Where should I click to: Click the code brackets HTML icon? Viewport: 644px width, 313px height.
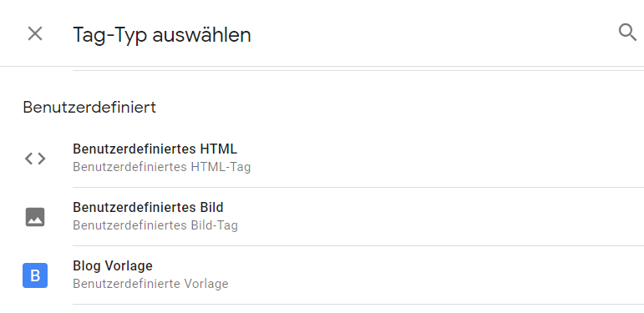[35, 159]
